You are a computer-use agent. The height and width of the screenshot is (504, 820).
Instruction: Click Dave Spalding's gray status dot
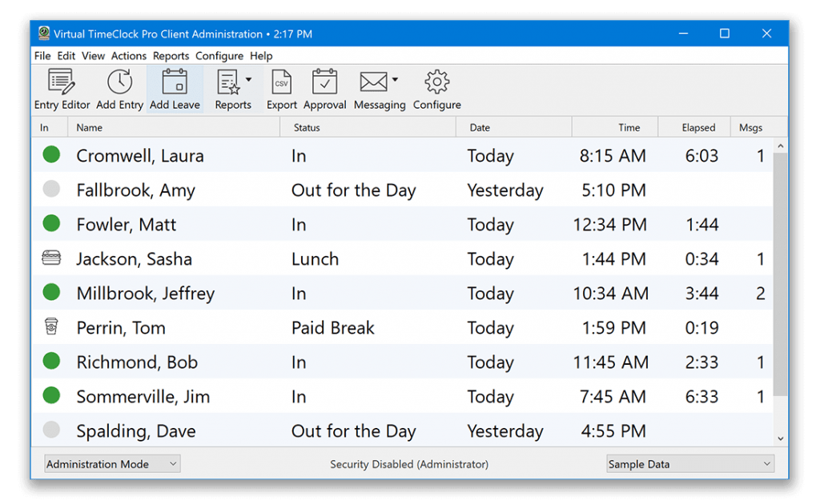51,430
